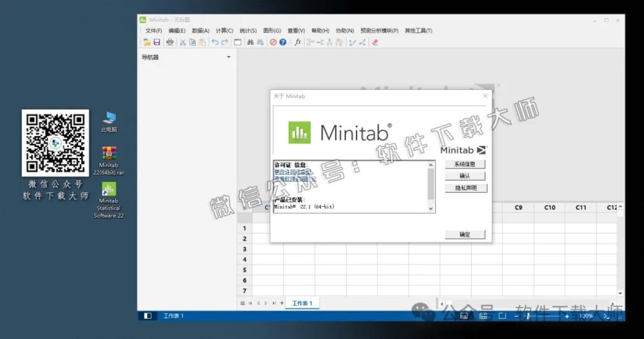The height and width of the screenshot is (339, 644).
Task: Click the Insert Cells toolbar icon
Action: point(310,42)
